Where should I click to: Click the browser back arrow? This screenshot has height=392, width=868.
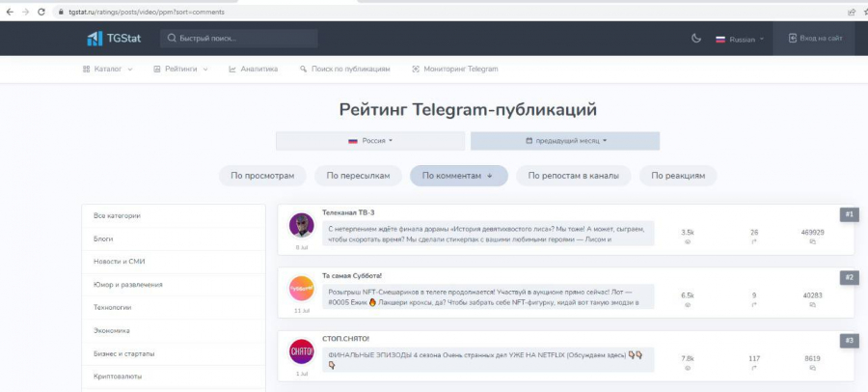[x=10, y=12]
